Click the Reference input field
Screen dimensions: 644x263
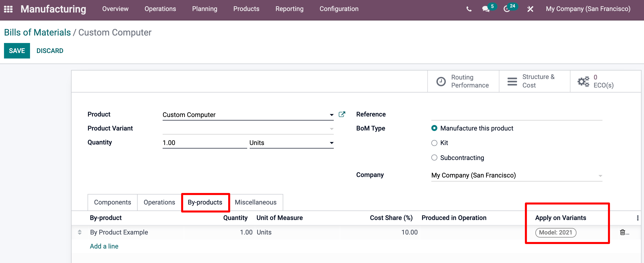pos(517,115)
